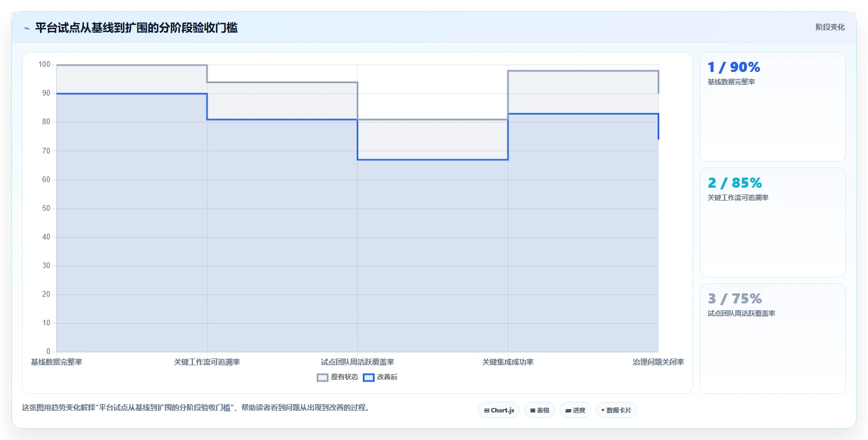This screenshot has height=440, width=868.
Task: Toggle the 原有状态 legend series
Action: coord(338,377)
